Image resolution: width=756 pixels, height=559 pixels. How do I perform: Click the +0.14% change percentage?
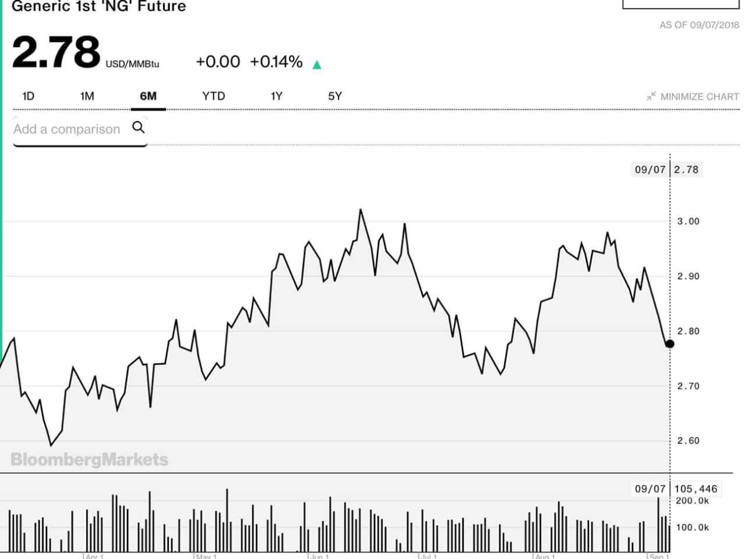pyautogui.click(x=276, y=62)
